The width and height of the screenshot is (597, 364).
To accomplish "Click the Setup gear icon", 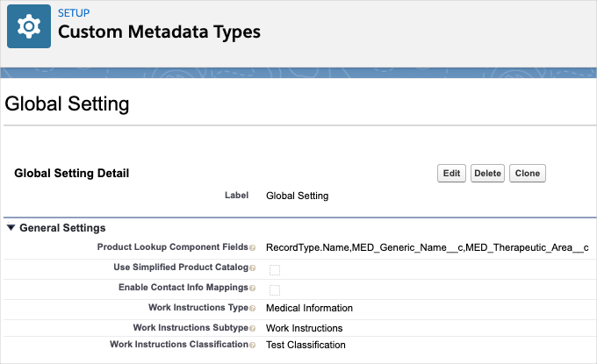I will click(x=29, y=26).
